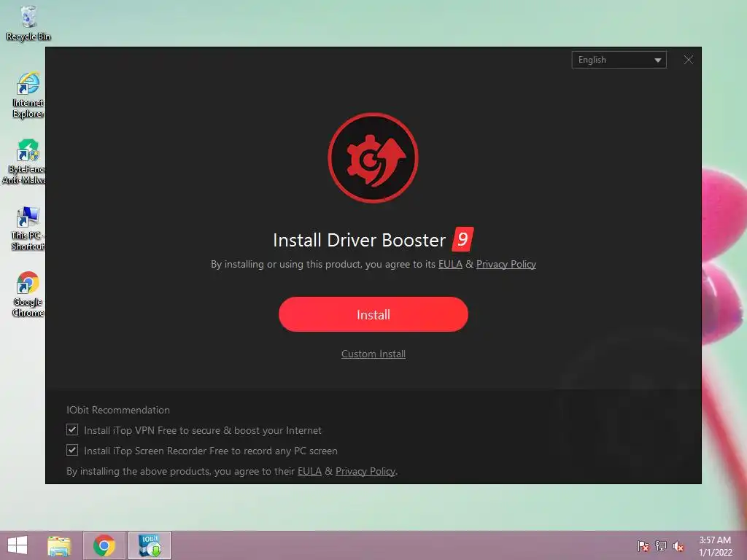
Task: Open File Explorer from the taskbar
Action: (x=59, y=545)
